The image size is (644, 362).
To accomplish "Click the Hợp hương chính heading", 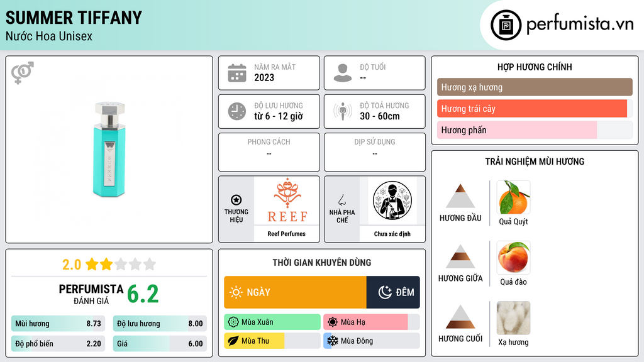I will (x=535, y=67).
